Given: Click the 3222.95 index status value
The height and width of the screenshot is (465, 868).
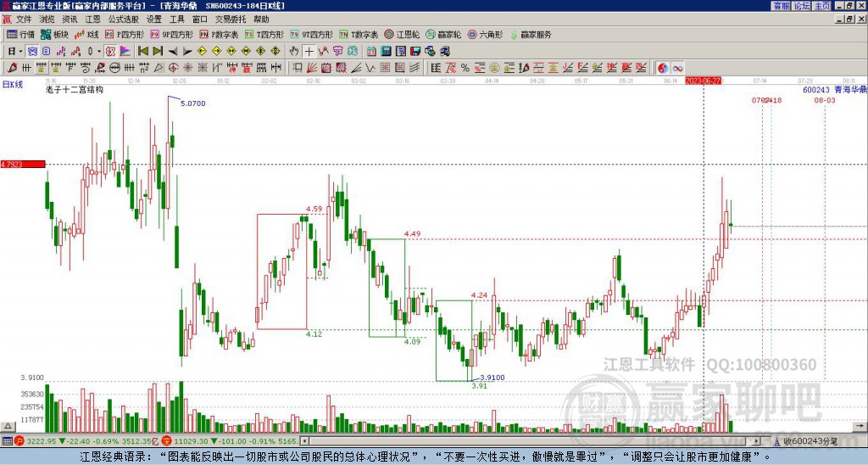Looking at the screenshot, I should coord(42,441).
